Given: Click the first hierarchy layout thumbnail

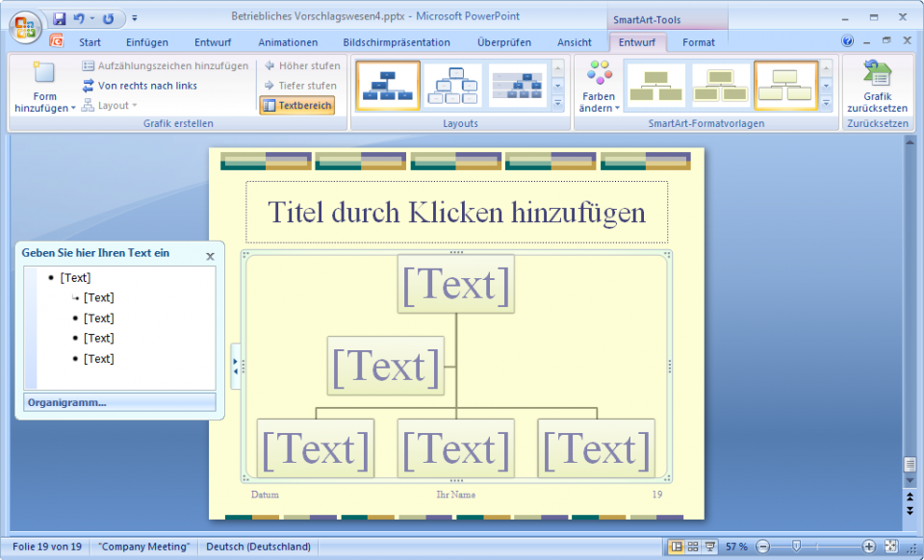Looking at the screenshot, I should 388,85.
